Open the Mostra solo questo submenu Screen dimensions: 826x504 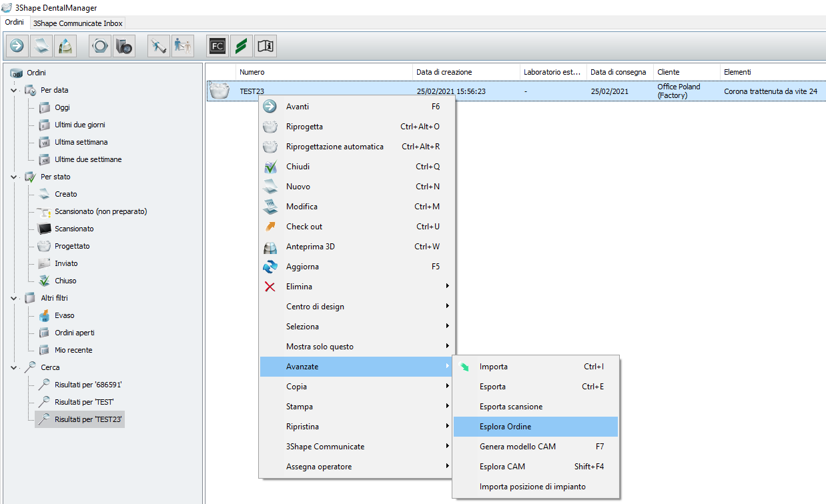357,347
